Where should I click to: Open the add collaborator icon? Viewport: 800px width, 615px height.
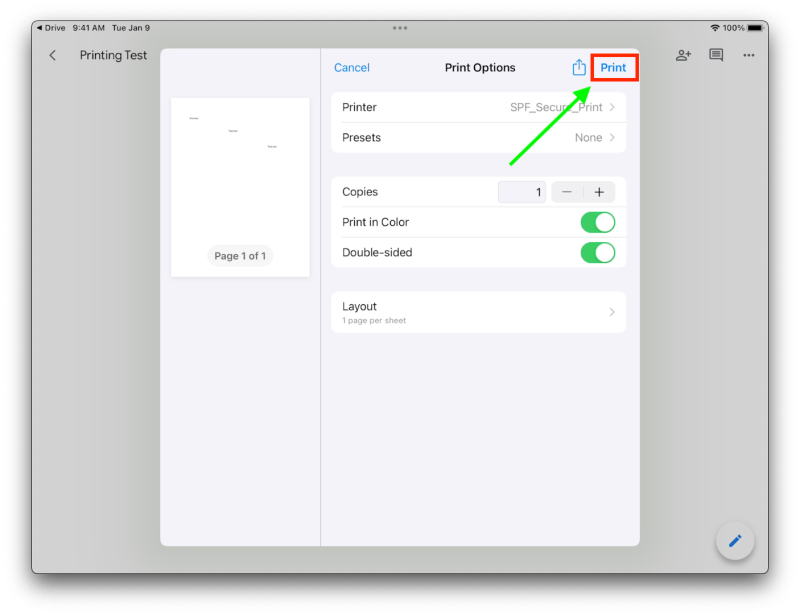click(683, 56)
